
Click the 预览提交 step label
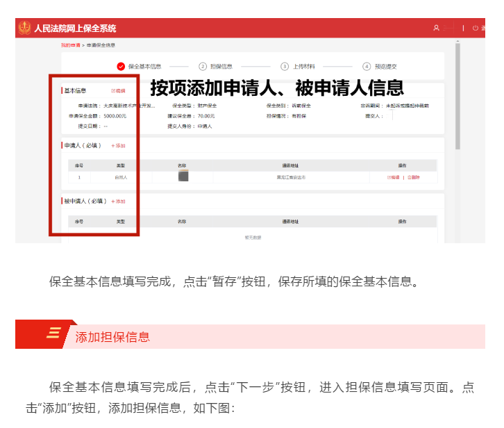coord(385,67)
